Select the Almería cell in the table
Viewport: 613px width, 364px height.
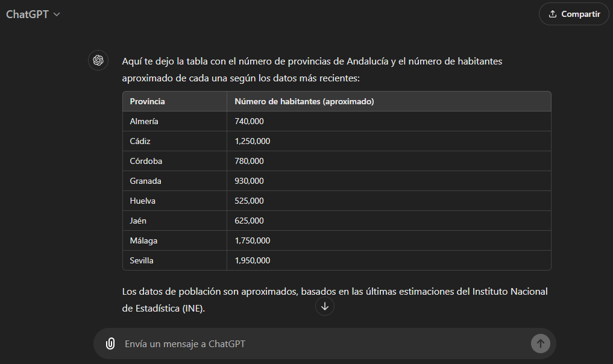coord(144,121)
